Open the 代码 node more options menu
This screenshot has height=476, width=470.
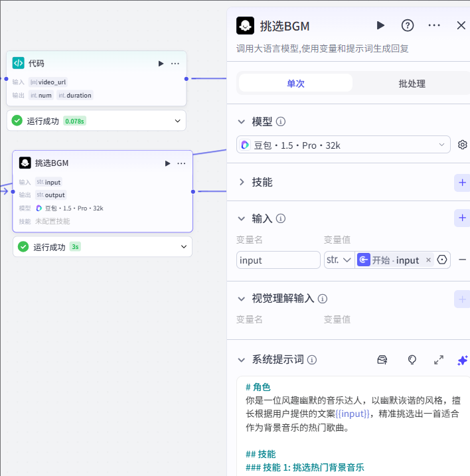click(175, 64)
